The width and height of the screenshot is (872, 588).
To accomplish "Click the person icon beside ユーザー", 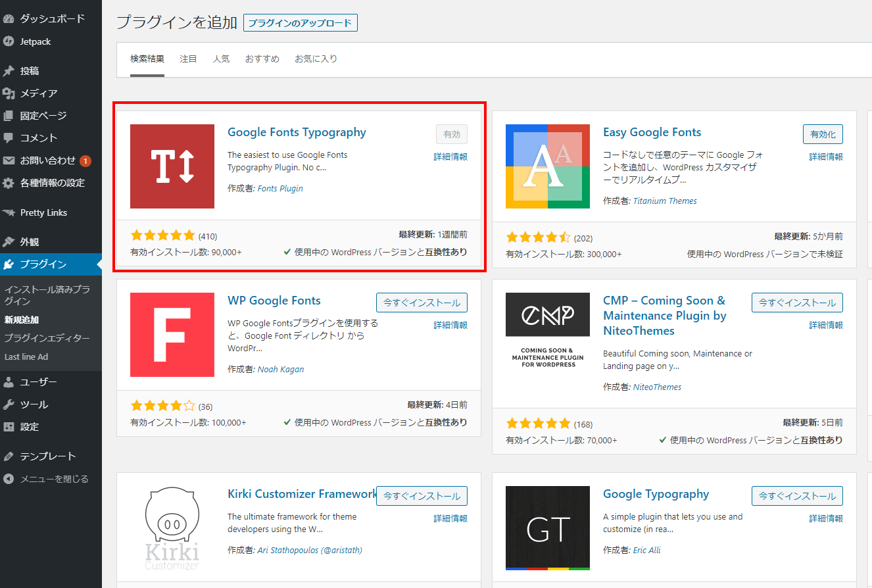I will (x=9, y=382).
